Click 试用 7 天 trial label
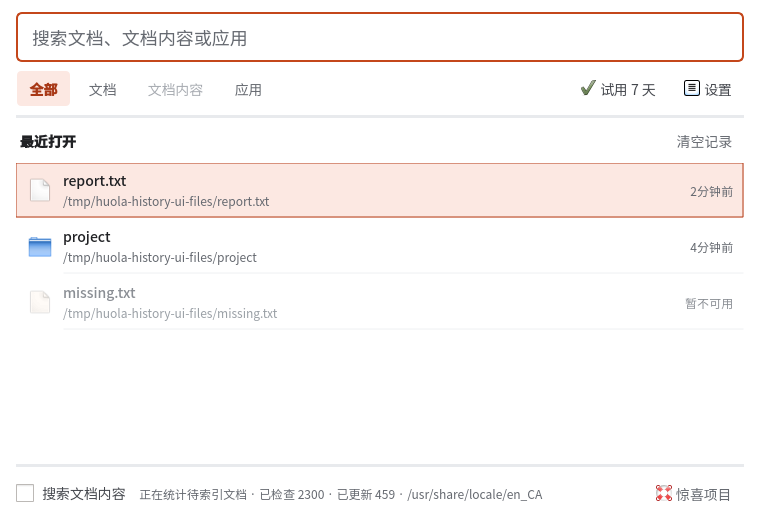 628,90
